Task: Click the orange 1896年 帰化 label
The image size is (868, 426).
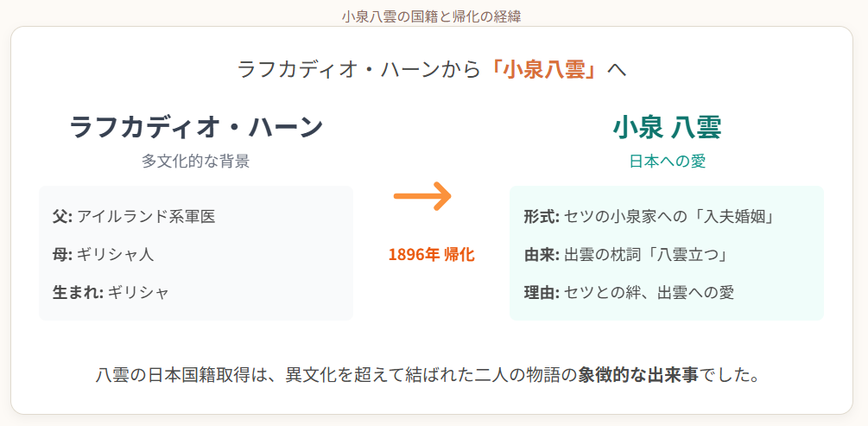Action: click(x=431, y=255)
